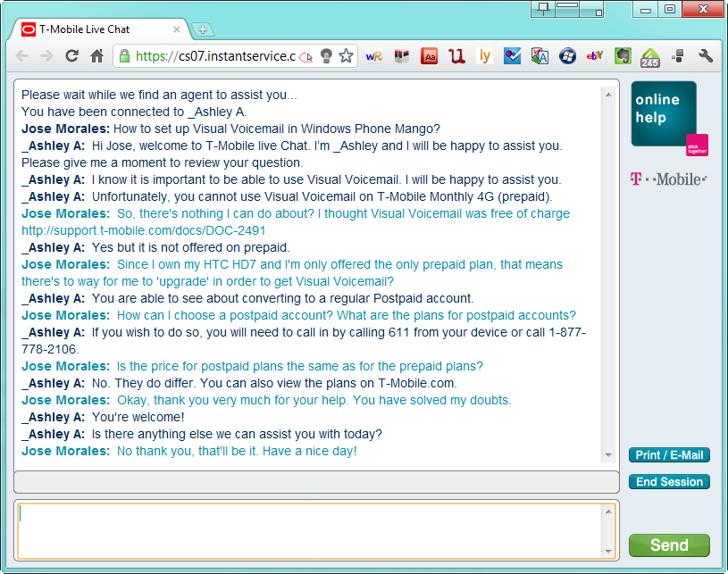
Task: Click the round Windows logo extension icon
Action: 567,56
